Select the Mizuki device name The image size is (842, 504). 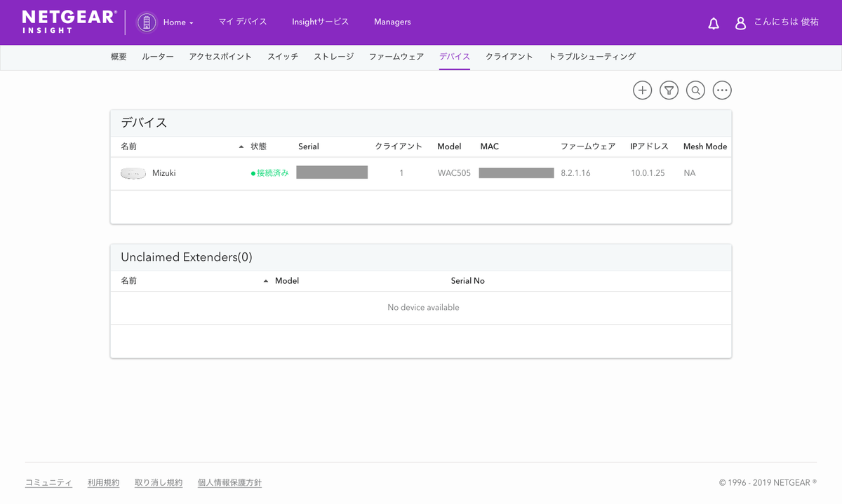(x=164, y=173)
